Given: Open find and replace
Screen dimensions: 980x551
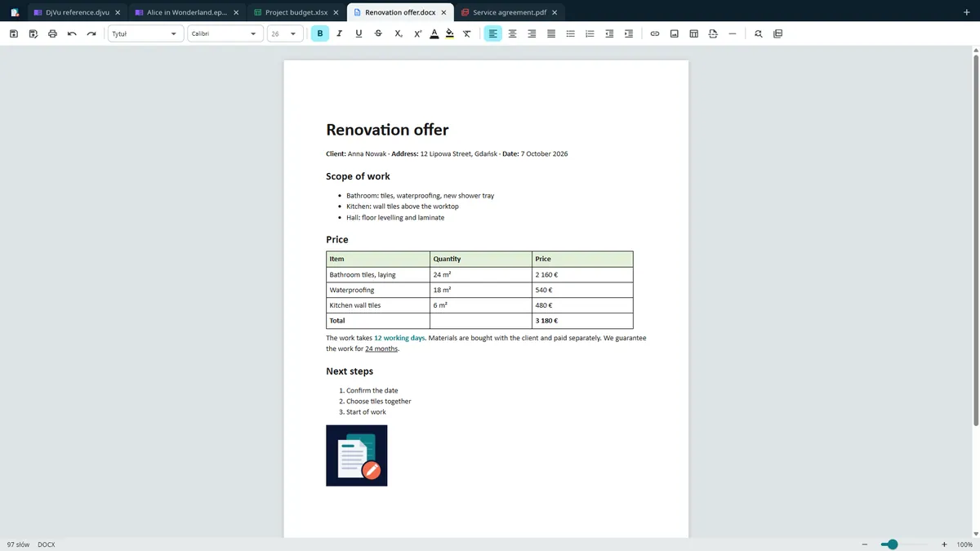Looking at the screenshot, I should pyautogui.click(x=759, y=33).
